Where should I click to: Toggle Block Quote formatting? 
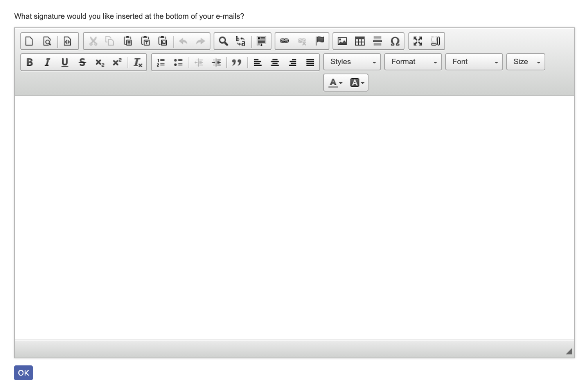(236, 62)
